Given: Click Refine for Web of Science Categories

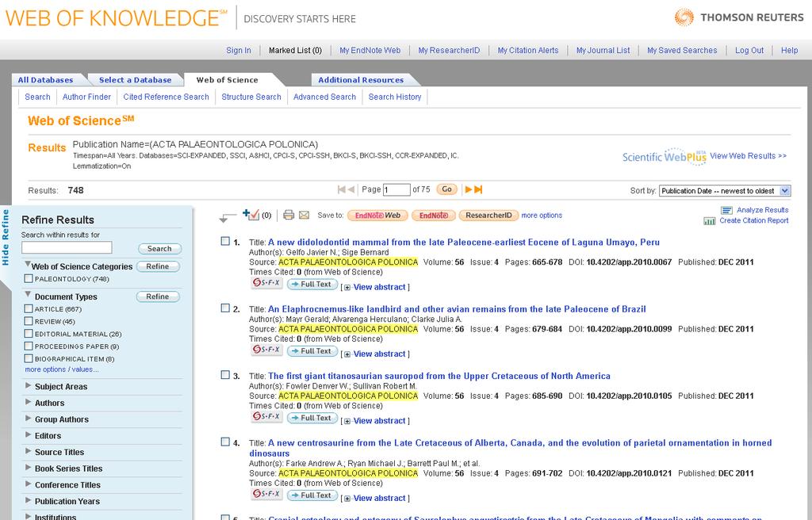Looking at the screenshot, I should pyautogui.click(x=158, y=266).
